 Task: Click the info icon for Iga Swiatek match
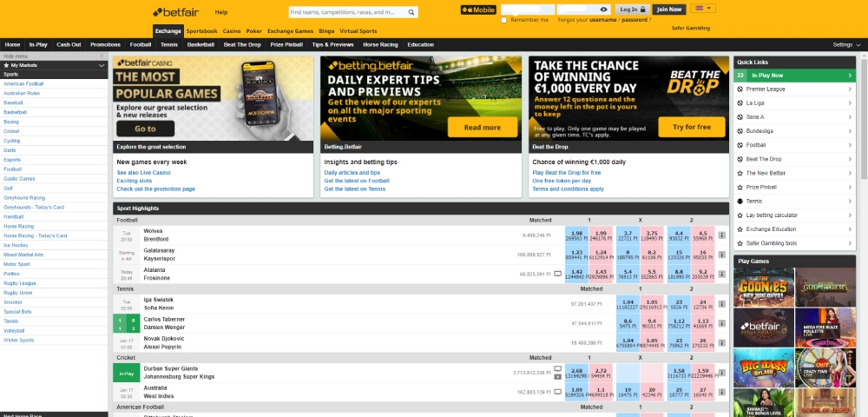point(722,304)
